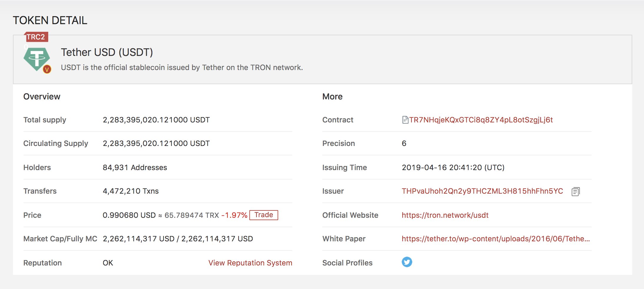The height and width of the screenshot is (289, 644).
Task: Click the TRC20 tag ribbon
Action: tap(36, 37)
